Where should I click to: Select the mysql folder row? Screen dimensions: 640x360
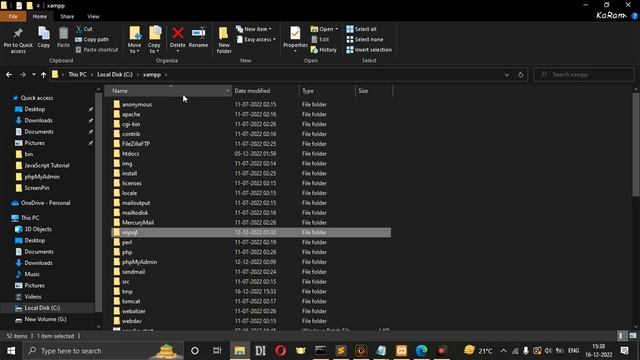pyautogui.click(x=251, y=232)
